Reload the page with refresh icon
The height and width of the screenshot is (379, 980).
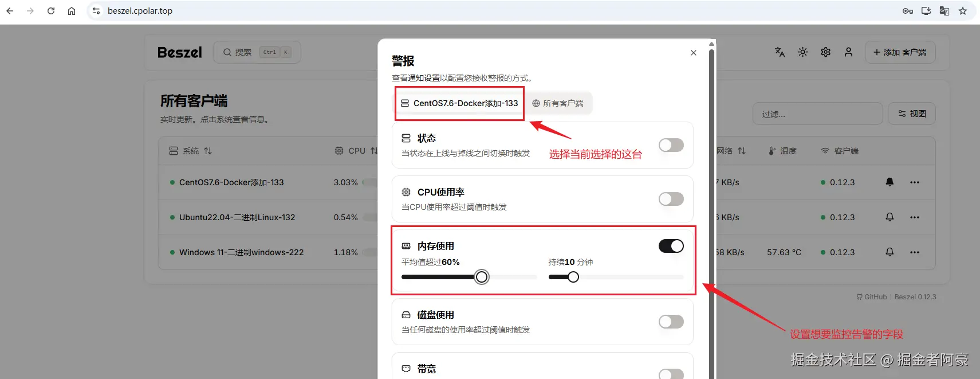51,11
